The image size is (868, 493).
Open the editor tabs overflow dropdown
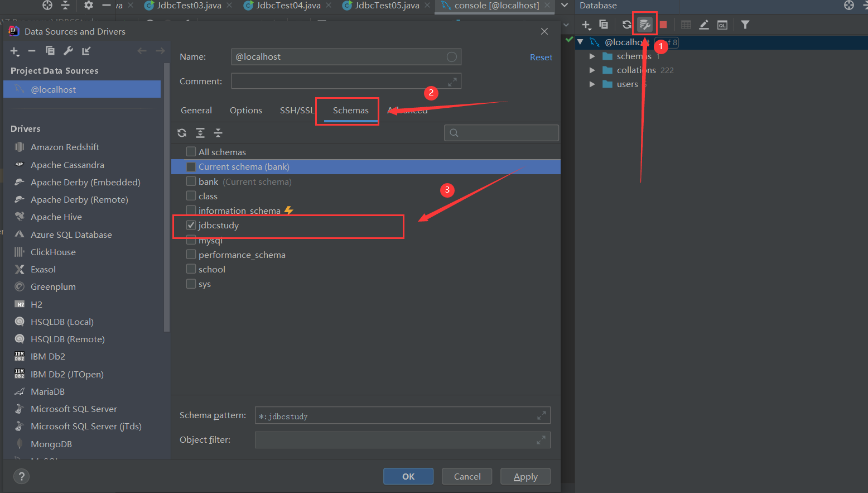click(x=565, y=6)
